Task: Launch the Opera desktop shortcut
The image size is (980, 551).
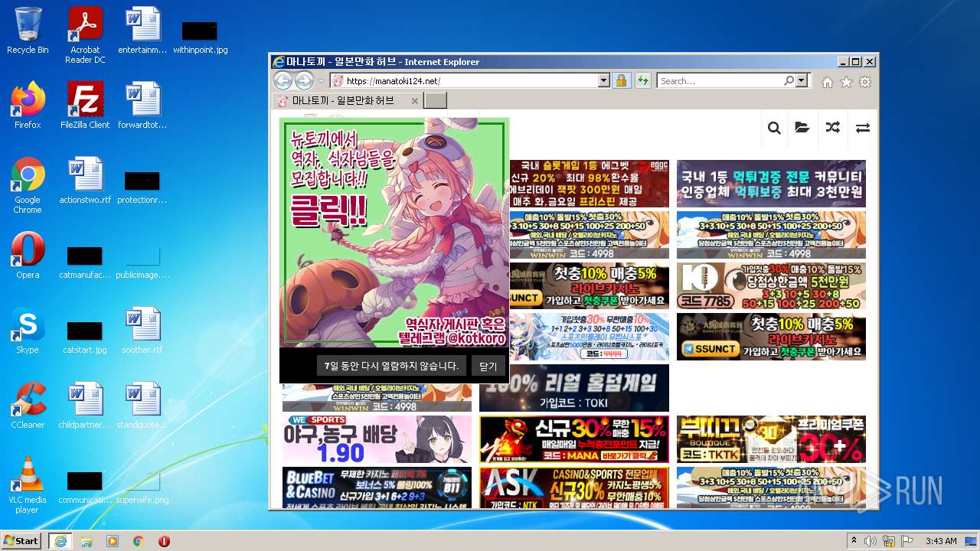Action: [x=28, y=256]
